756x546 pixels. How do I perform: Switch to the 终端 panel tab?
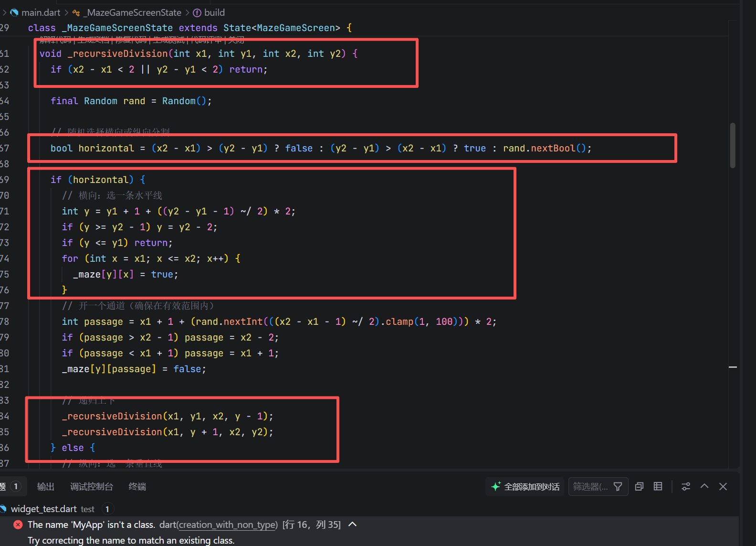click(137, 486)
